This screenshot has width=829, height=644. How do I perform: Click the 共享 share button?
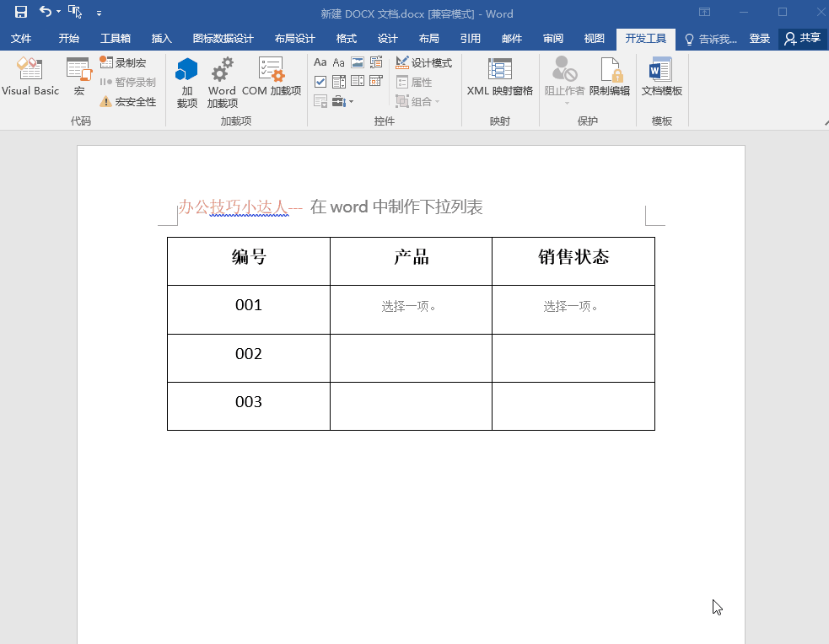(803, 39)
